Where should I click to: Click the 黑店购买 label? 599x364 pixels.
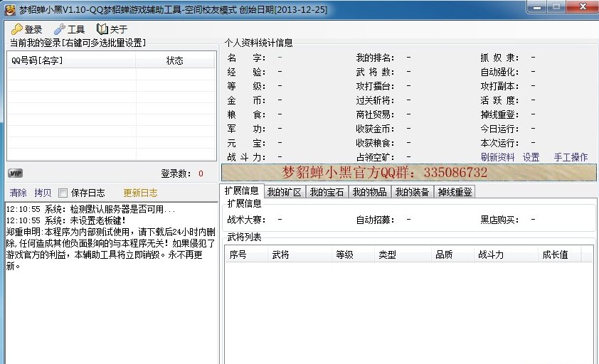499,220
